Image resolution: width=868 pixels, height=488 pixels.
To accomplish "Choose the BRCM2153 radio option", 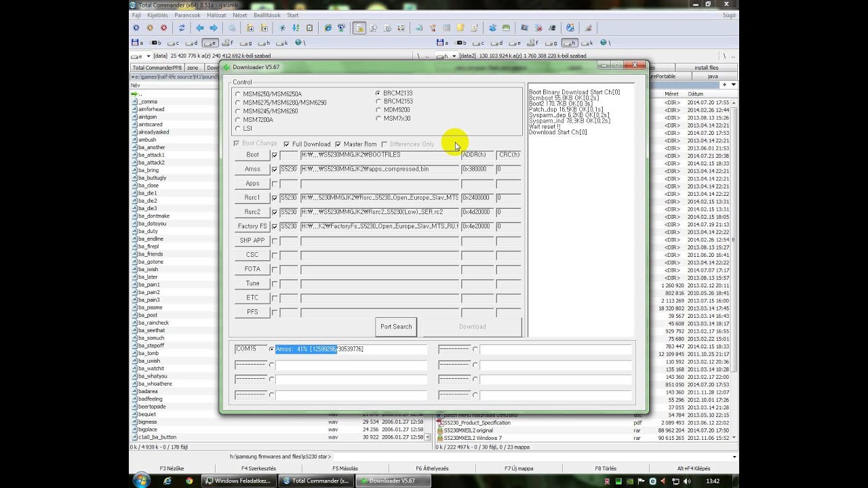I will 393,101.
